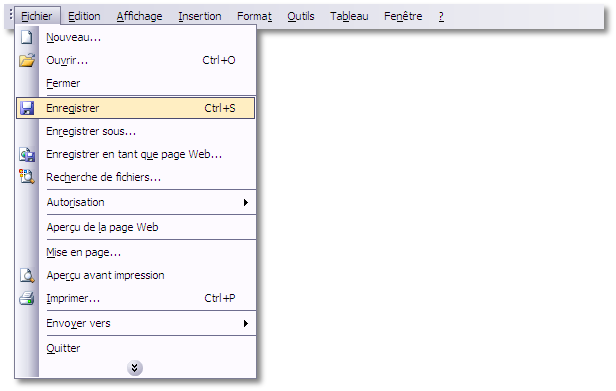Open the Autorisation submenu arrow
Viewport: 616px width, 391px height.
coord(246,202)
